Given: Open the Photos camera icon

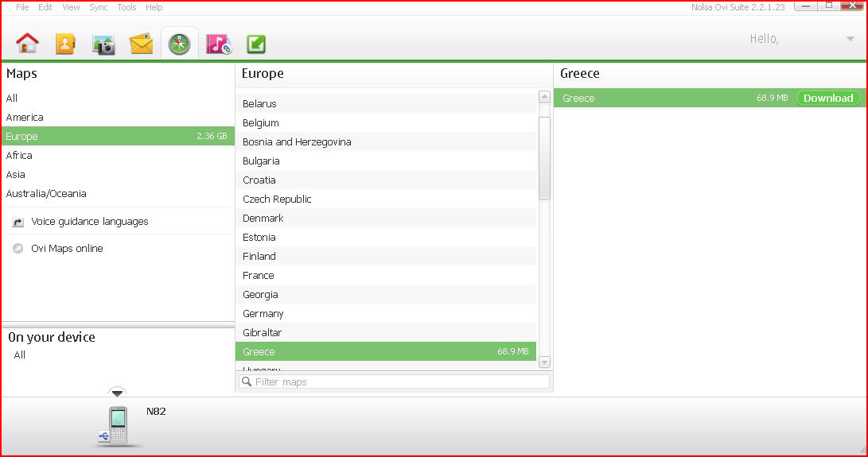Looking at the screenshot, I should tap(103, 45).
